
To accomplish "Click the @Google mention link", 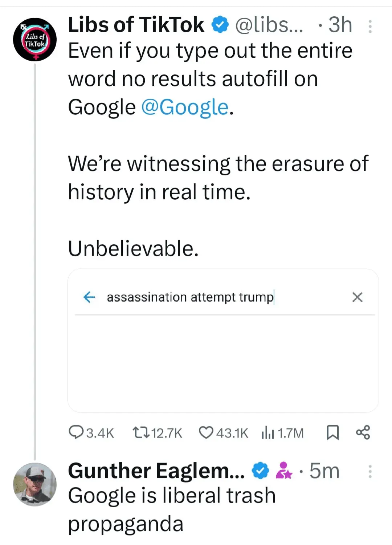I will click(185, 107).
